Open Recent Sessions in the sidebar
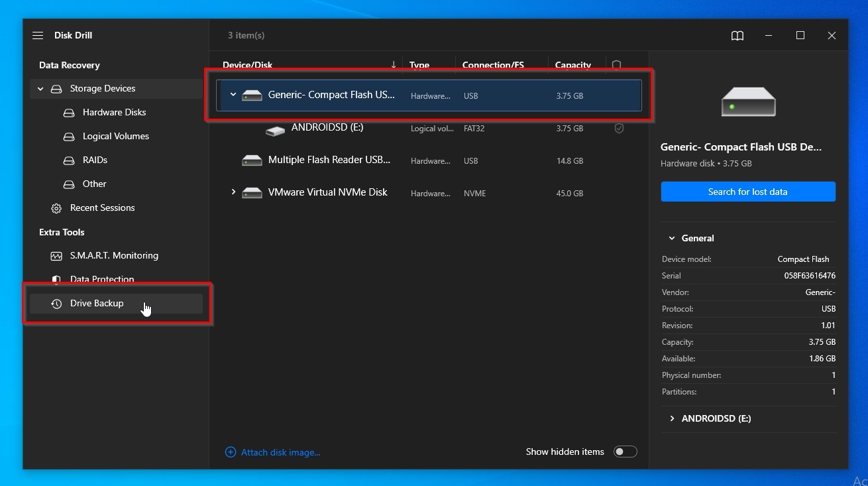 102,208
